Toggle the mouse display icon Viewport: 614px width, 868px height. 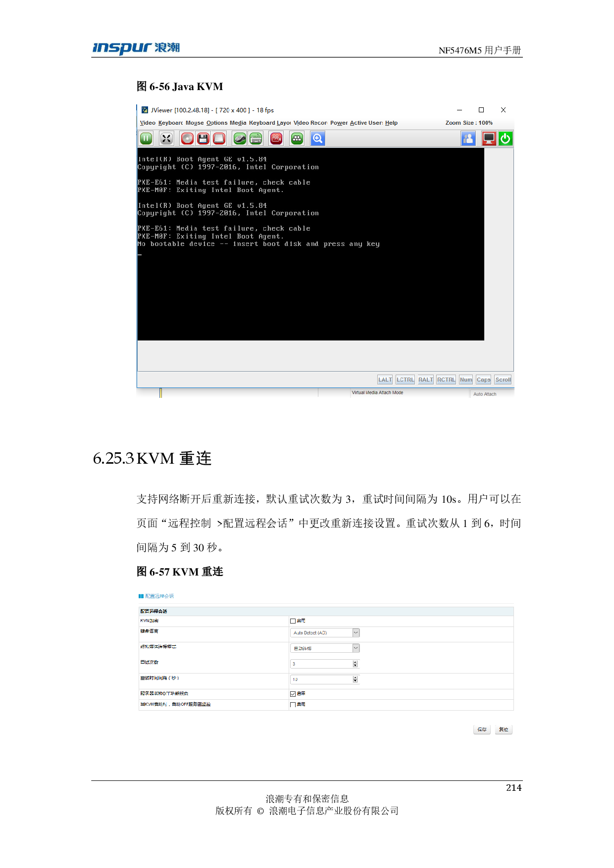pos(240,139)
